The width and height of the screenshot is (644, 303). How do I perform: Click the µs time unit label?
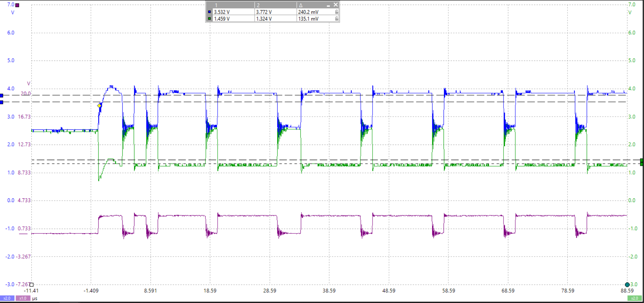(x=35, y=299)
